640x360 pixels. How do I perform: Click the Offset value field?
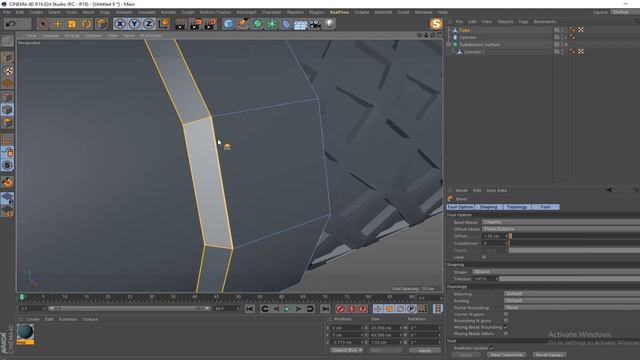pyautogui.click(x=493, y=236)
